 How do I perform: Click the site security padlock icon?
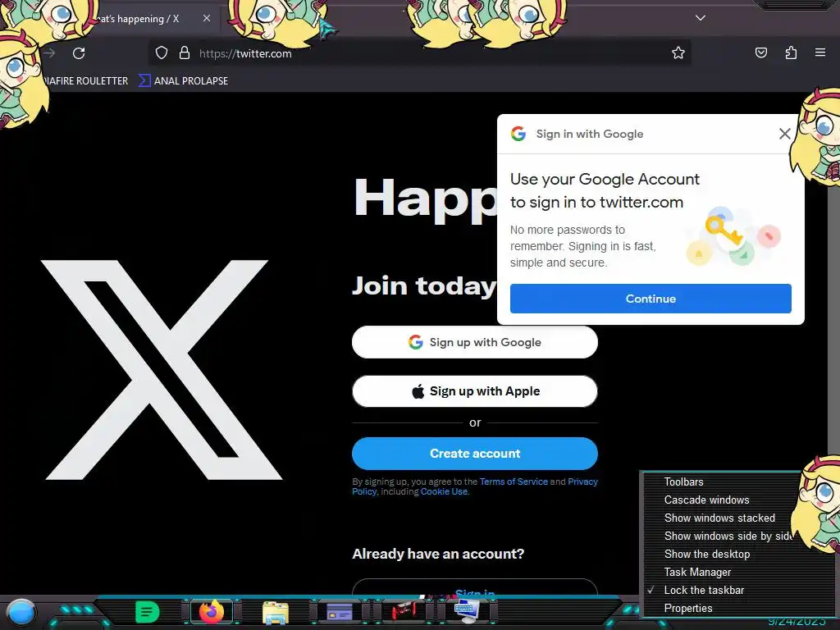[x=185, y=53]
